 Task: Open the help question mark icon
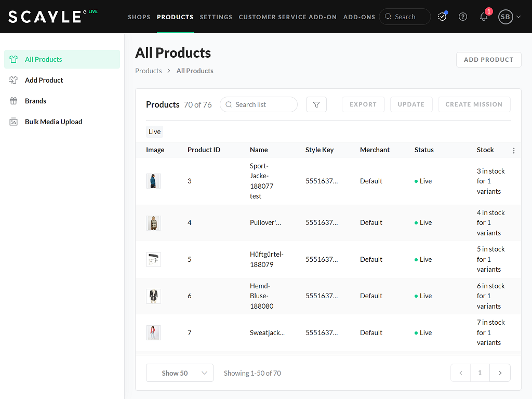coord(463,17)
